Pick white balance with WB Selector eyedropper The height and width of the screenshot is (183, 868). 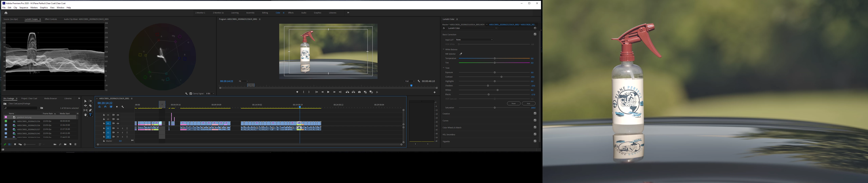[x=461, y=54]
